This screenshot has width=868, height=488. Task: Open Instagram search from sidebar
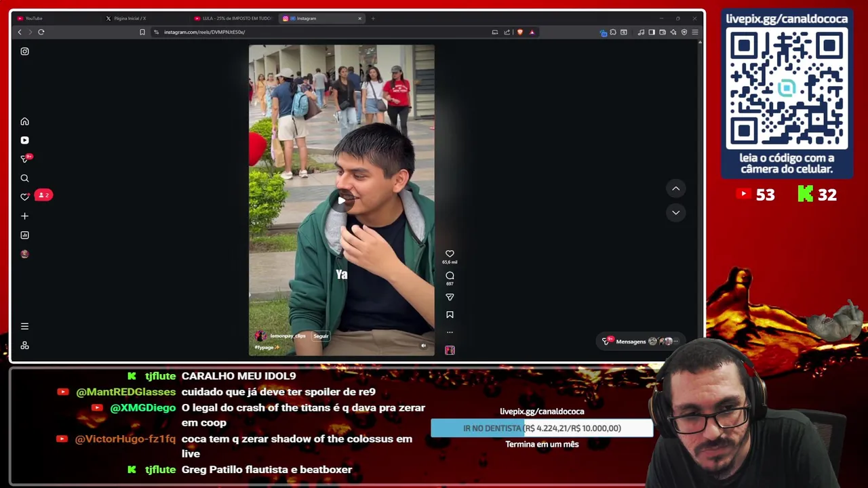24,178
